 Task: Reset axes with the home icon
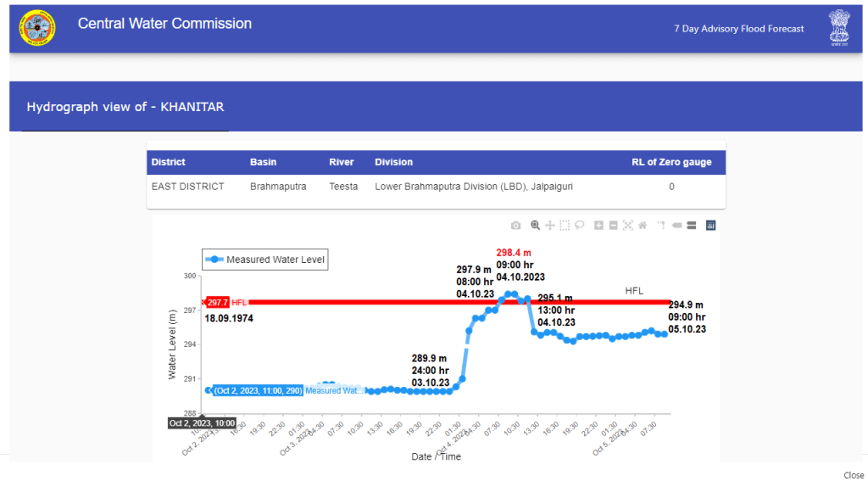[643, 226]
